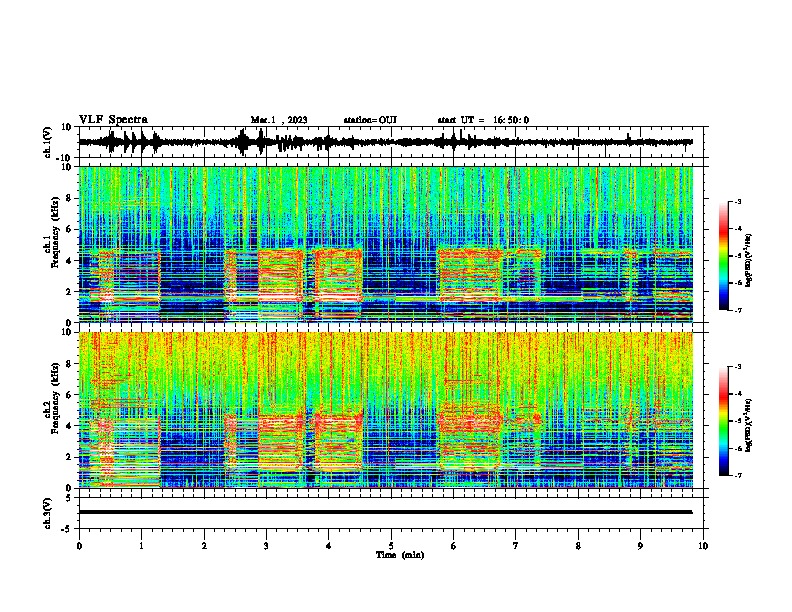Click time axis tick label '4'
Viewport: 792px width, 612px height.
pyautogui.click(x=329, y=546)
